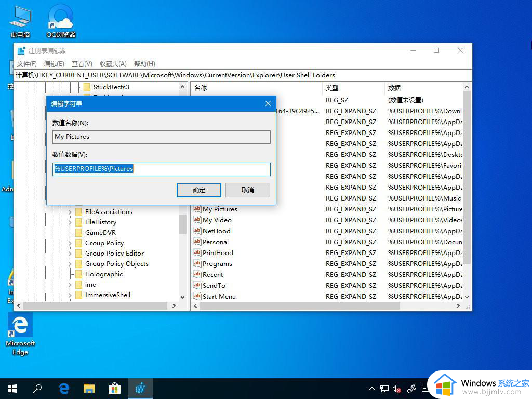Expand the Group Policy Objects node
This screenshot has width=532, height=399.
(x=70, y=264)
